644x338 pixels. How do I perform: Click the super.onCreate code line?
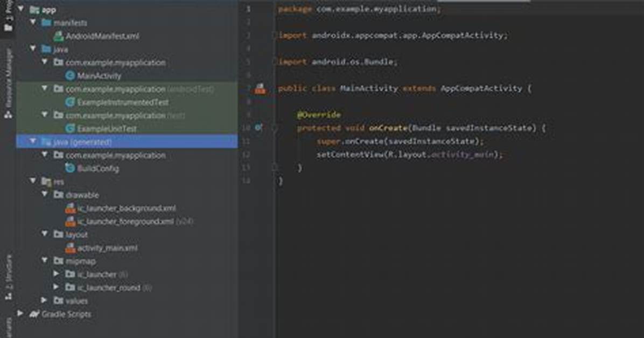coord(400,141)
